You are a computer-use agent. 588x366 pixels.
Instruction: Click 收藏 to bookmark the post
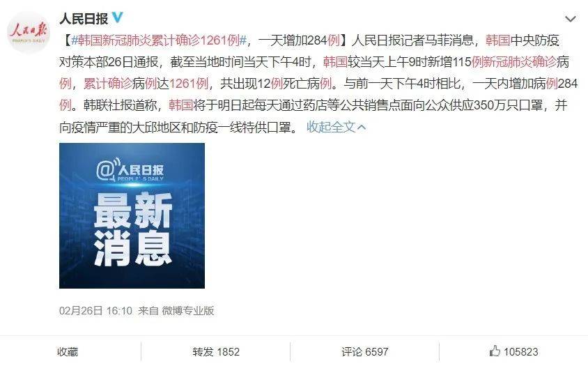coord(68,352)
